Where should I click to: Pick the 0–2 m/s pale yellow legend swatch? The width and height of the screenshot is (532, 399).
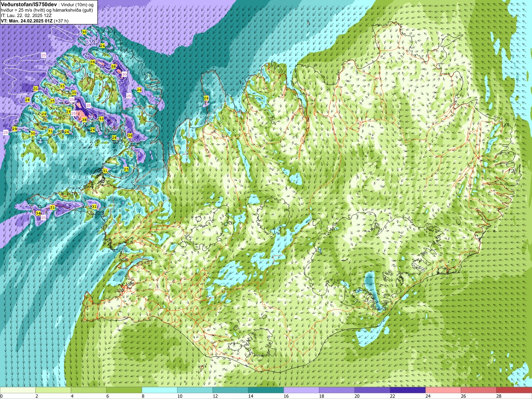[18, 390]
